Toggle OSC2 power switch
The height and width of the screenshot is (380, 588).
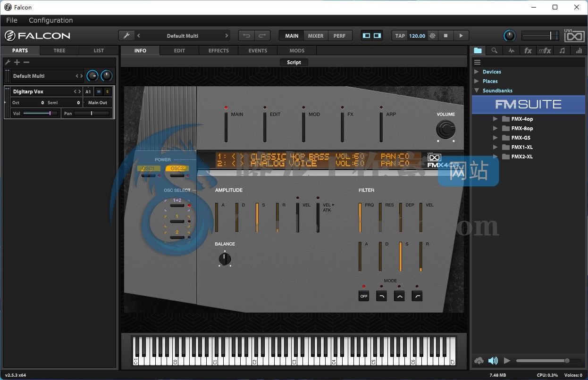pyautogui.click(x=177, y=175)
